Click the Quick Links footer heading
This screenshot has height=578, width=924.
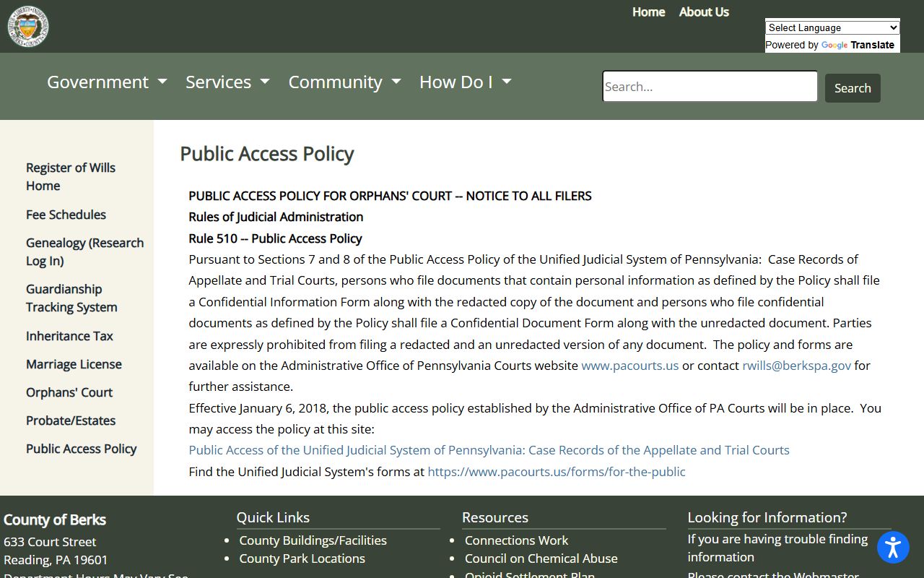coord(273,517)
